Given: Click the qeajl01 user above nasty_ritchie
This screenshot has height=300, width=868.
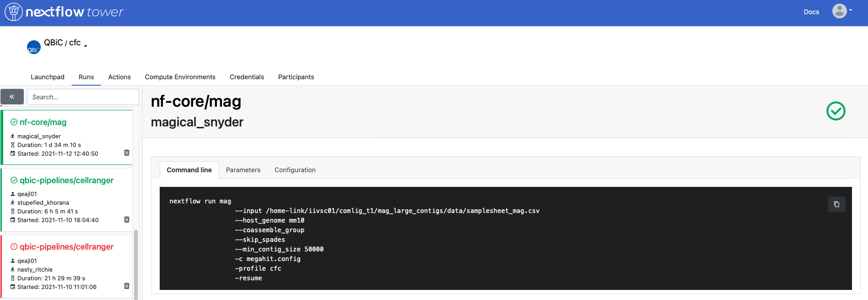Looking at the screenshot, I should [x=27, y=261].
